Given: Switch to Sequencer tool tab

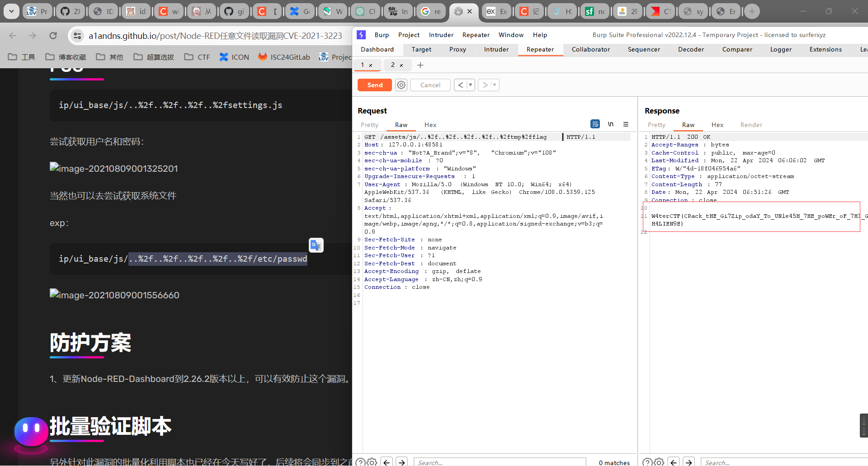Looking at the screenshot, I should pos(644,49).
